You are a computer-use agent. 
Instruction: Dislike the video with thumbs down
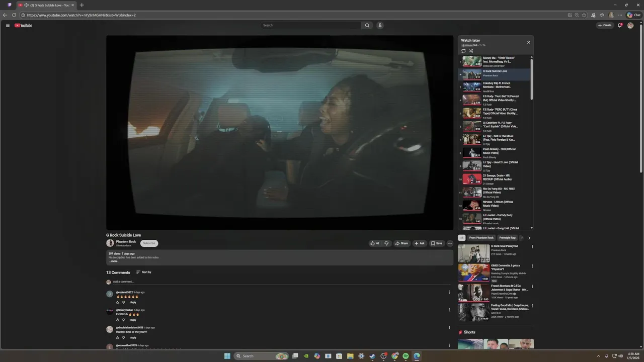(x=386, y=243)
